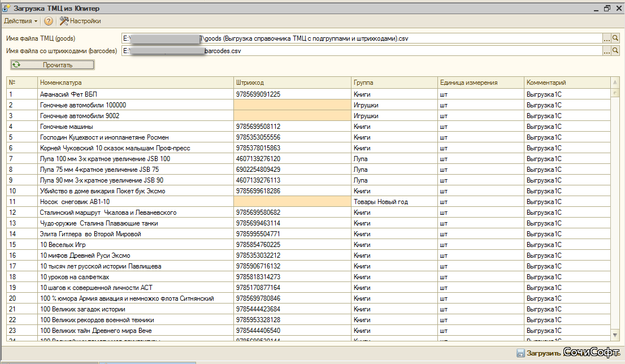Image resolution: width=625 pixels, height=364 pixels.
Task: Select '10 мифов Древней Руси Эксмо'
Action: pyautogui.click(x=309, y=256)
